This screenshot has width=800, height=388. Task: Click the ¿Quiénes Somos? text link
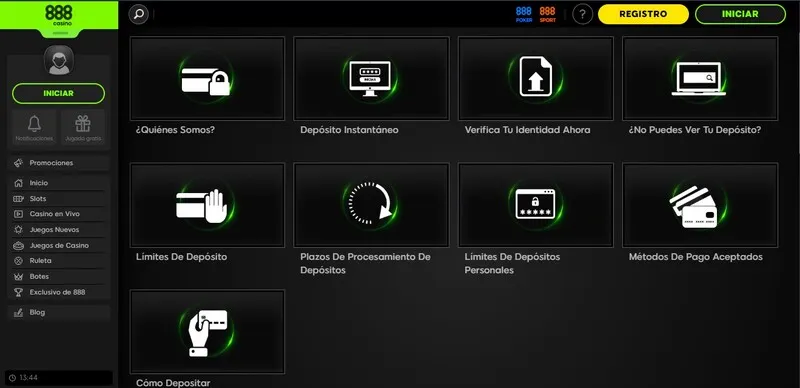[x=175, y=130]
